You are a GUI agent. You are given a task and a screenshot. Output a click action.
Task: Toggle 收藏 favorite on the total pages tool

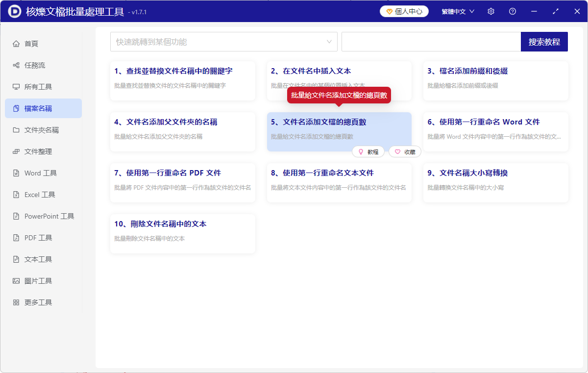pos(405,151)
